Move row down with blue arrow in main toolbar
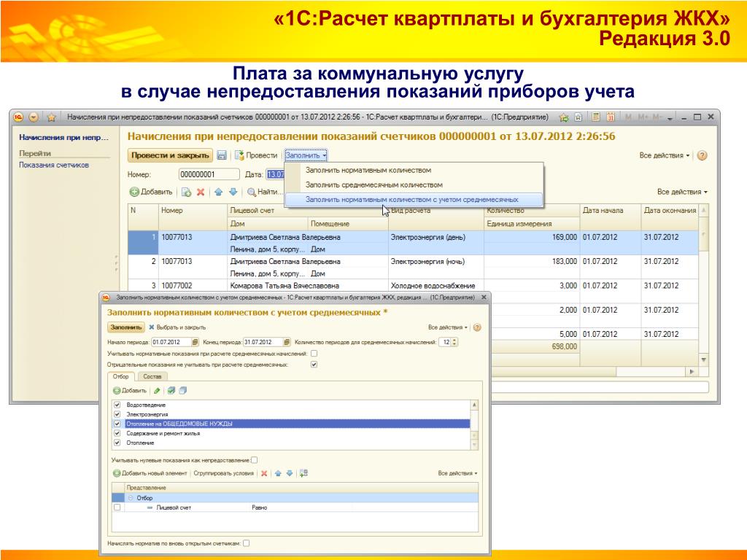The width and height of the screenshot is (747, 560). [x=233, y=192]
